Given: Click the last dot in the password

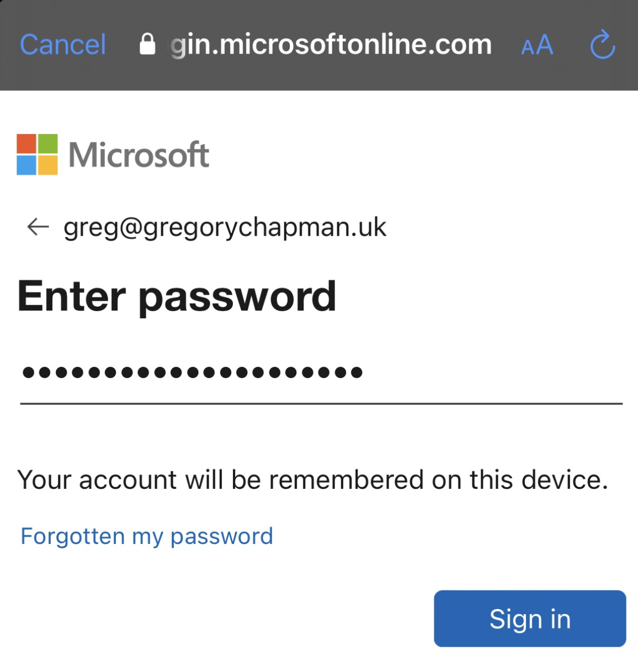Looking at the screenshot, I should point(357,373).
